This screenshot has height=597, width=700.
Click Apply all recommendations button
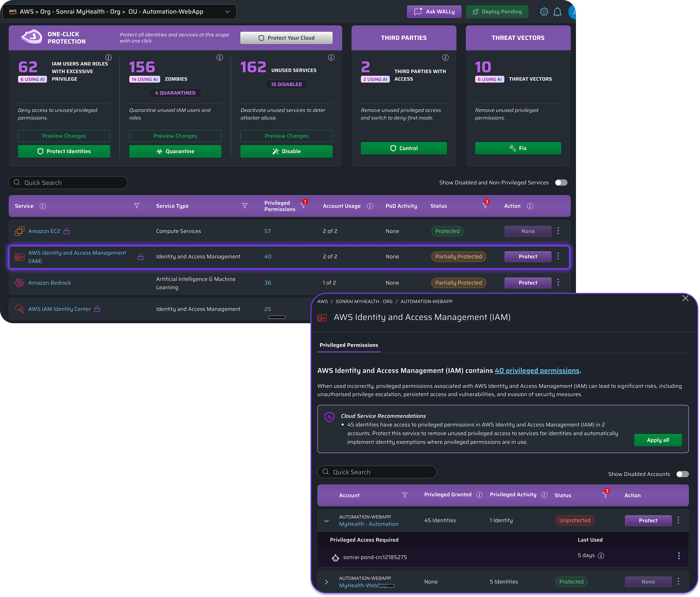[658, 440]
